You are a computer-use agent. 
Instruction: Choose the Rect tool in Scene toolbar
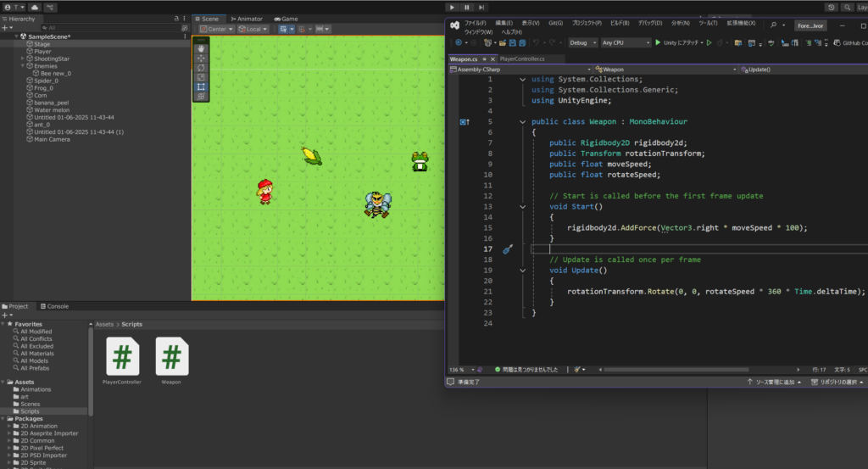point(201,87)
